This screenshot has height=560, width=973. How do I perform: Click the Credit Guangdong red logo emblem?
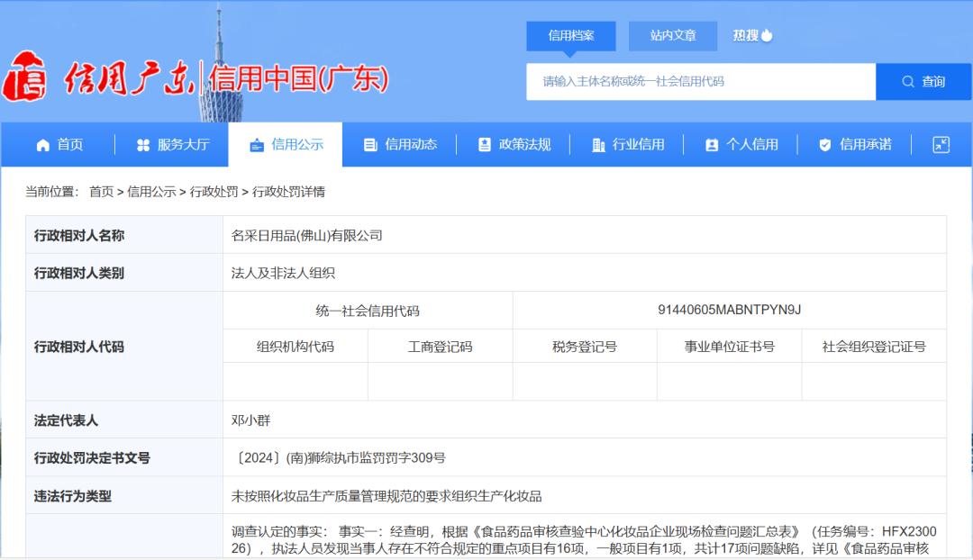(x=25, y=77)
